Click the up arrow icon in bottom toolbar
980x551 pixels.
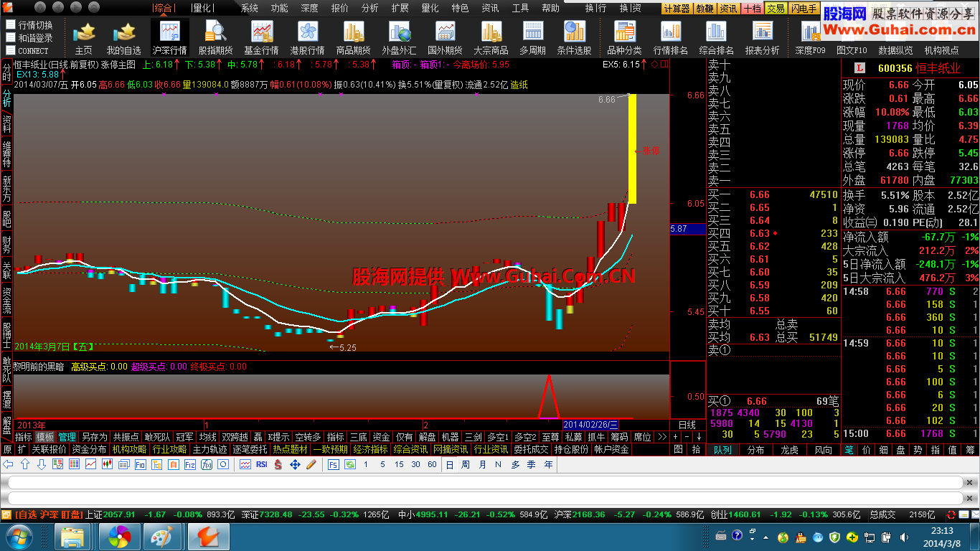pos(25,464)
